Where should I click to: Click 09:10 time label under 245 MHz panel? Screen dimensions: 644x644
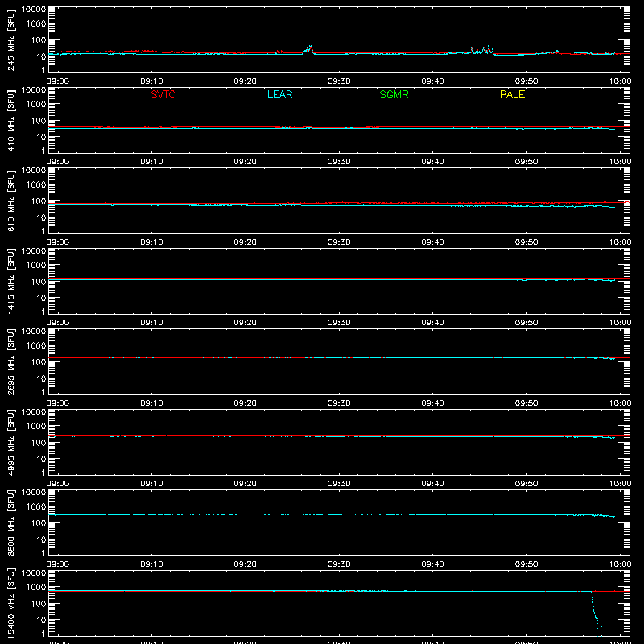pos(151,81)
